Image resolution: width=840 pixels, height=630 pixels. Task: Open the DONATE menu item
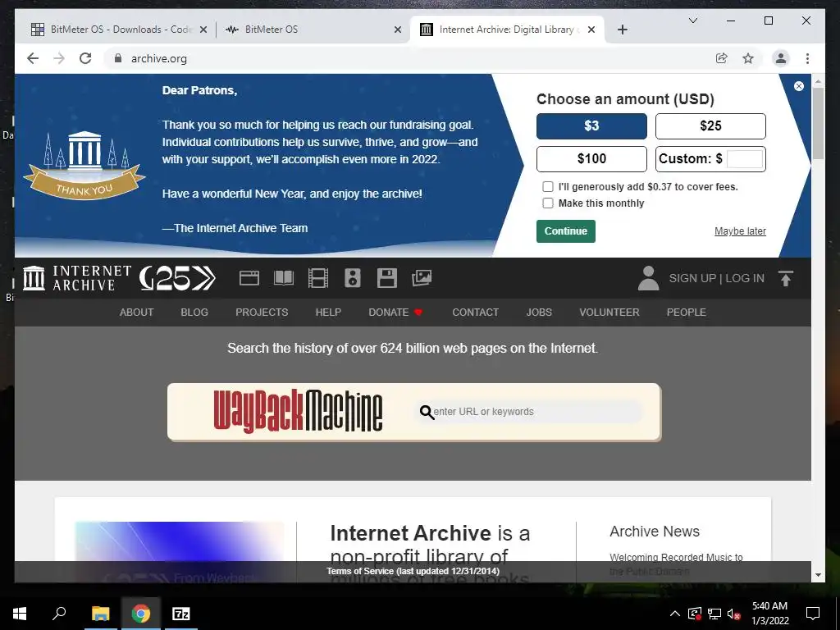[x=395, y=313]
